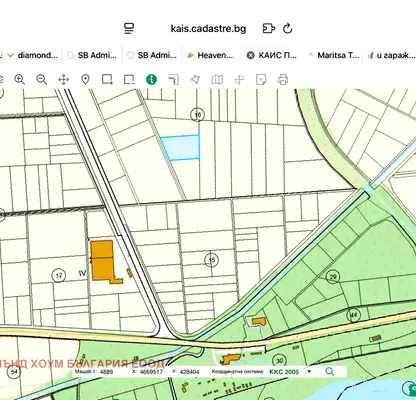Choose the rectangle add-selection tool

coord(107,80)
